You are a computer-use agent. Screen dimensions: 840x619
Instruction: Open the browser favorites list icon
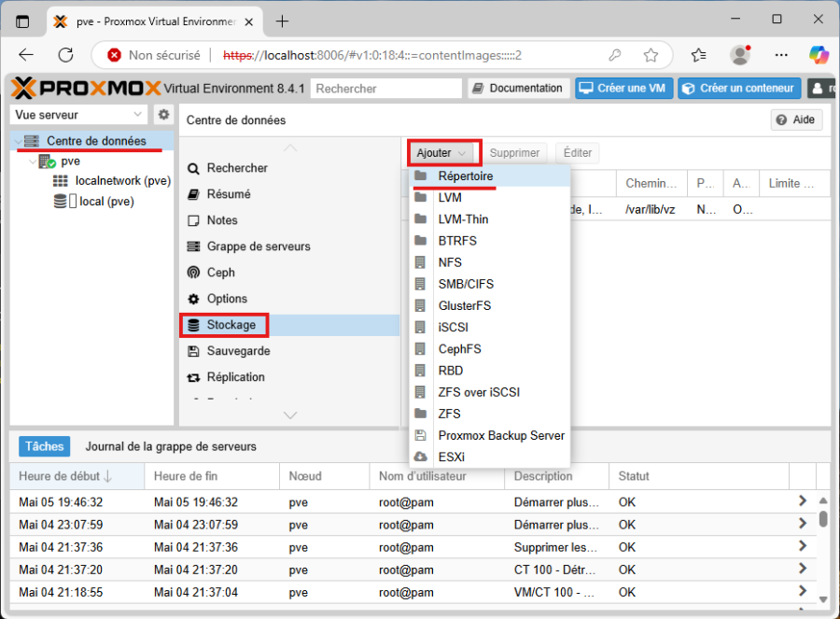[698, 55]
